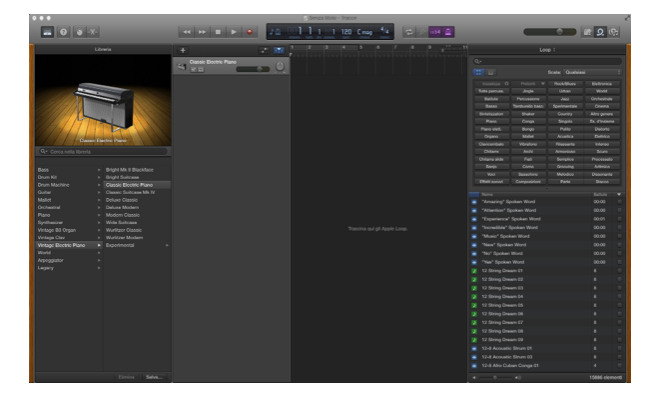The height and width of the screenshot is (396, 657).
Task: Toggle the track automation button
Action: click(264, 50)
